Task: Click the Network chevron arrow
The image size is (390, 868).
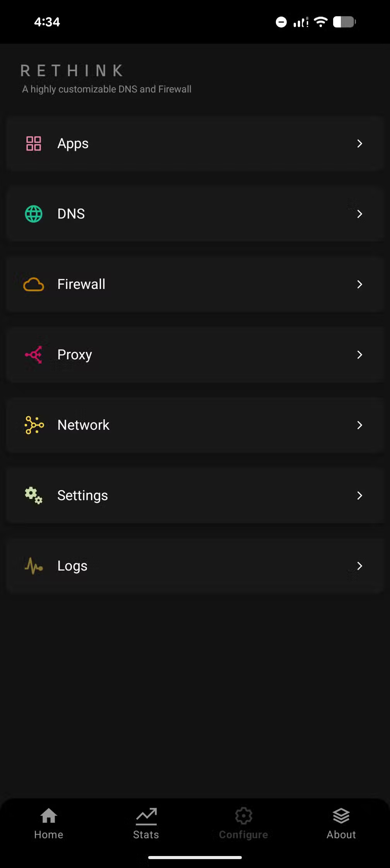Action: 359,425
